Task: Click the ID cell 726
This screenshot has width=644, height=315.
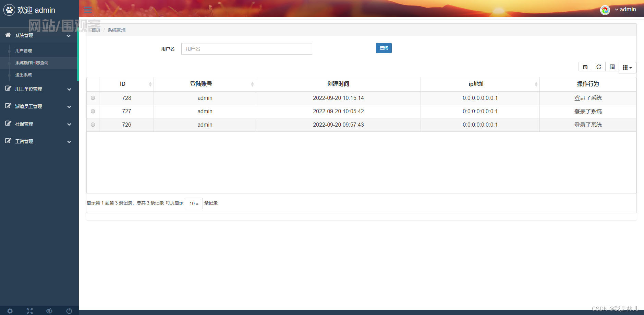Action: [x=126, y=125]
